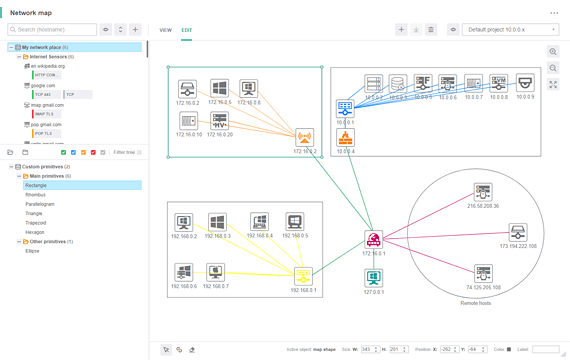Select the Hexagon primitive
The width and height of the screenshot is (570, 360).
coord(35,232)
